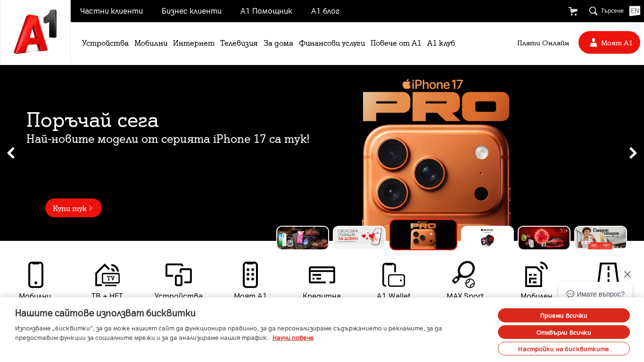This screenshot has width=644, height=362.
Task: Open the Моят A1 remote icon shortcut
Action: click(250, 275)
